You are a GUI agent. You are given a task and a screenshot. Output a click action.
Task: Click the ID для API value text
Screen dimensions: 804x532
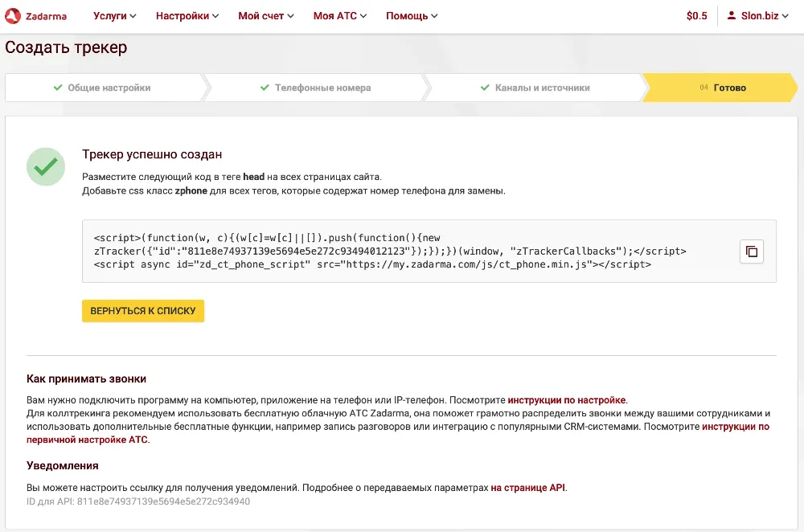pos(163,501)
